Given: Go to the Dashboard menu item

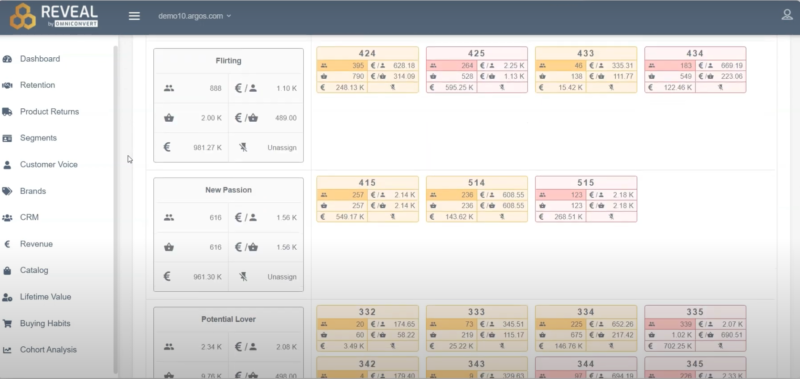Looking at the screenshot, I should click(x=40, y=59).
